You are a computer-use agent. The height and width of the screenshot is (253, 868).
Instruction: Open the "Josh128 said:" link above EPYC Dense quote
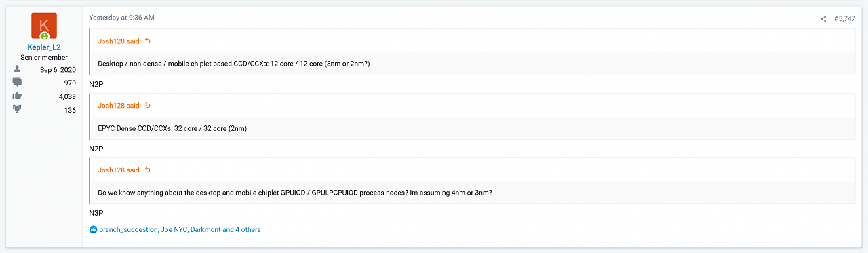click(119, 105)
